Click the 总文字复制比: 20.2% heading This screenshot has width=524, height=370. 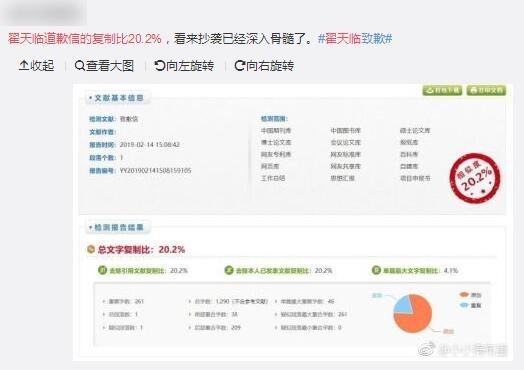coord(141,250)
